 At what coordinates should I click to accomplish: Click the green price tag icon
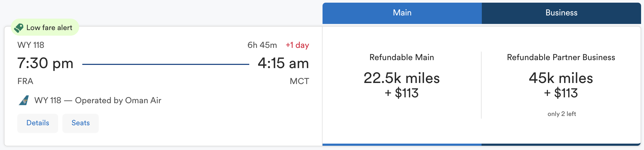tap(19, 28)
